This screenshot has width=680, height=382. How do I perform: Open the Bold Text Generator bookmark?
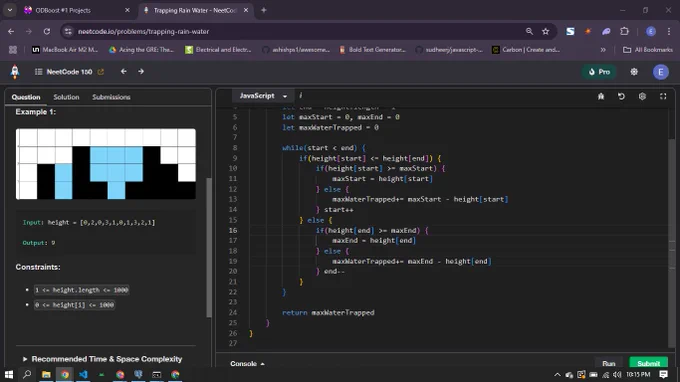pos(372,50)
